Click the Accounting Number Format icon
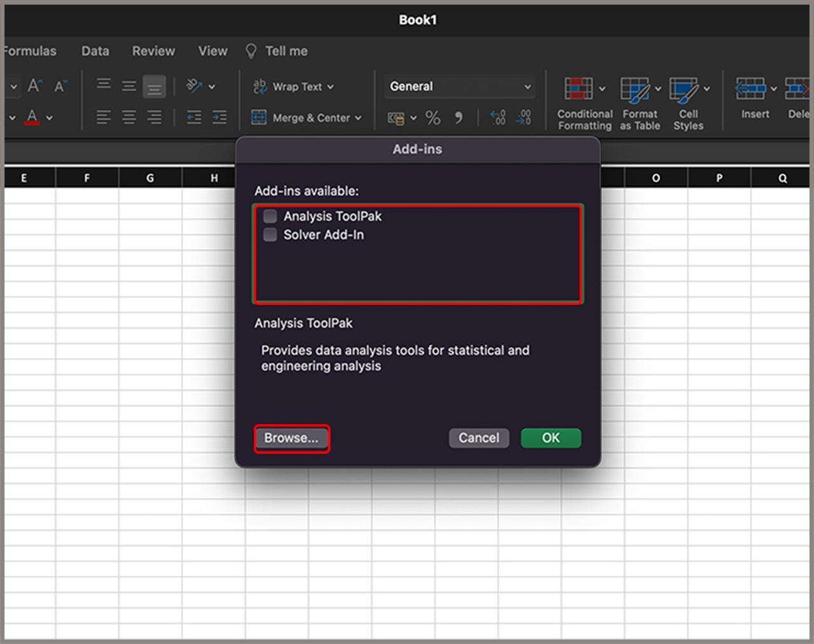Image resolution: width=814 pixels, height=644 pixels. coord(396,118)
